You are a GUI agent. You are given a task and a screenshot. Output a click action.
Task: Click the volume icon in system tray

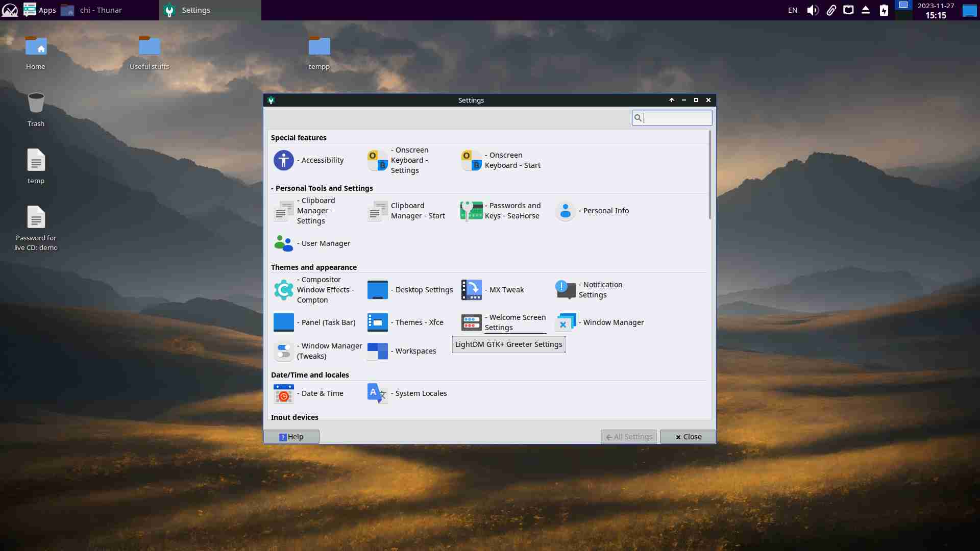click(812, 10)
